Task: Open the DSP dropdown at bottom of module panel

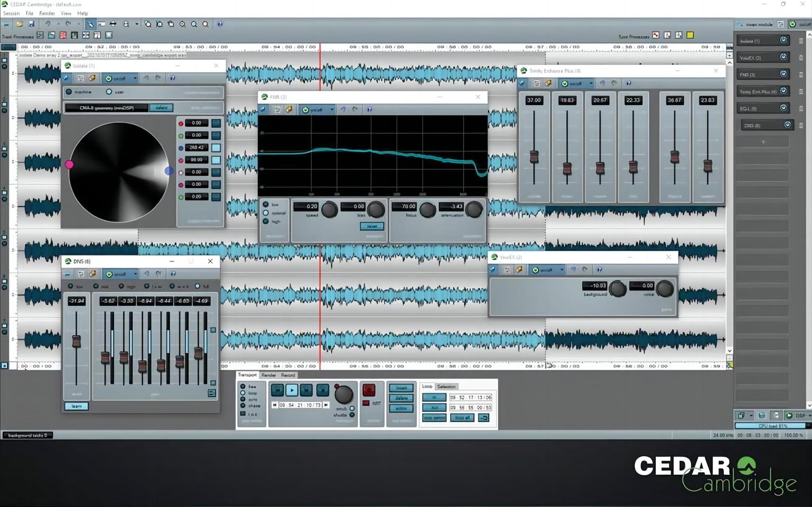Action: tap(809, 415)
